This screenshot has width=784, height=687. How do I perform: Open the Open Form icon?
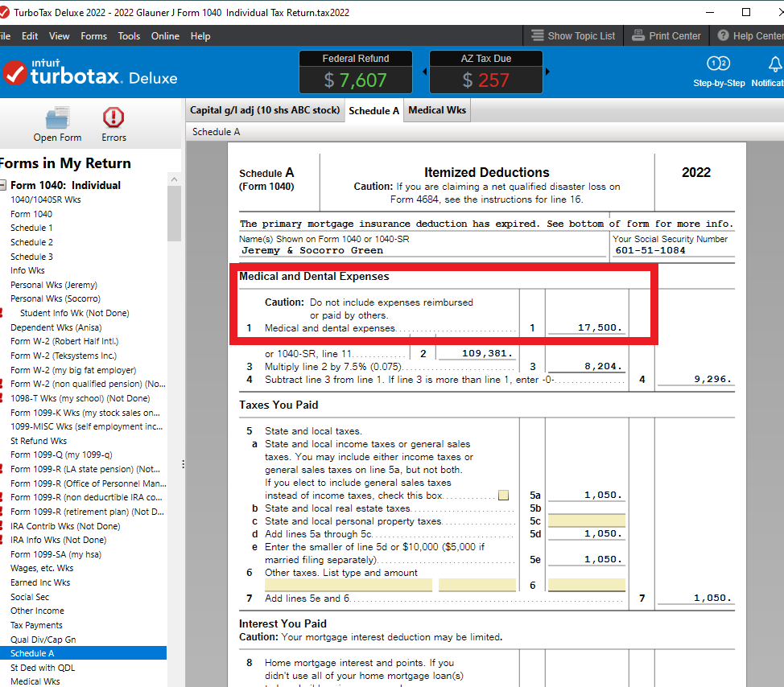[x=57, y=124]
